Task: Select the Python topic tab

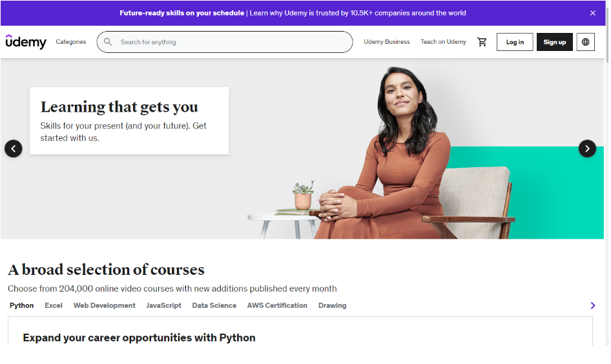Action: coord(22,306)
